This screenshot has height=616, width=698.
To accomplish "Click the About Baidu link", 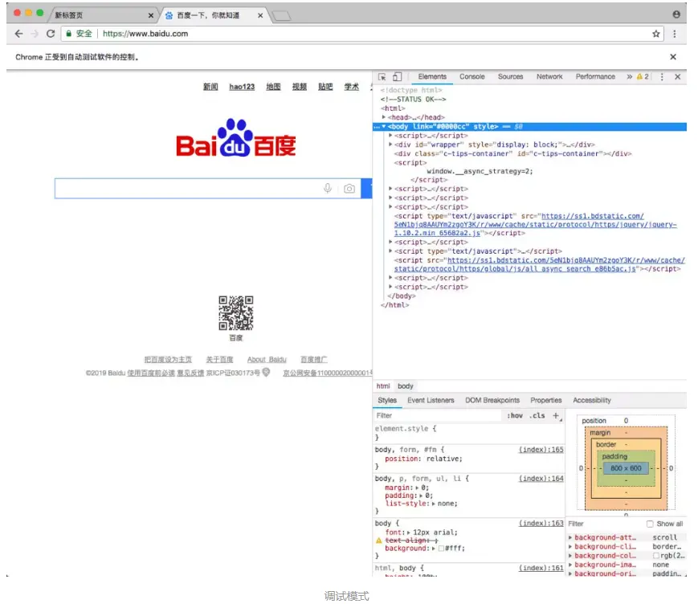I will coord(267,359).
